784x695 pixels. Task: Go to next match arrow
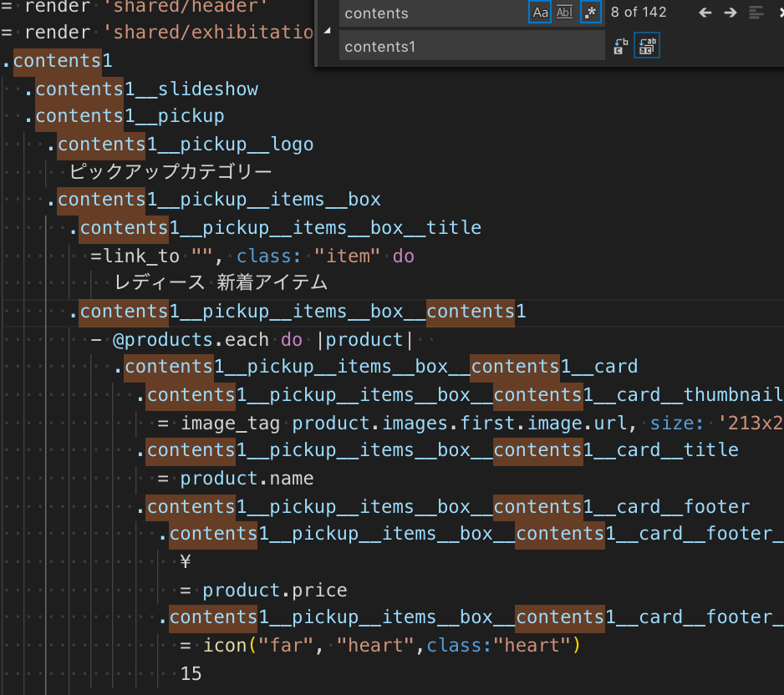tap(731, 13)
